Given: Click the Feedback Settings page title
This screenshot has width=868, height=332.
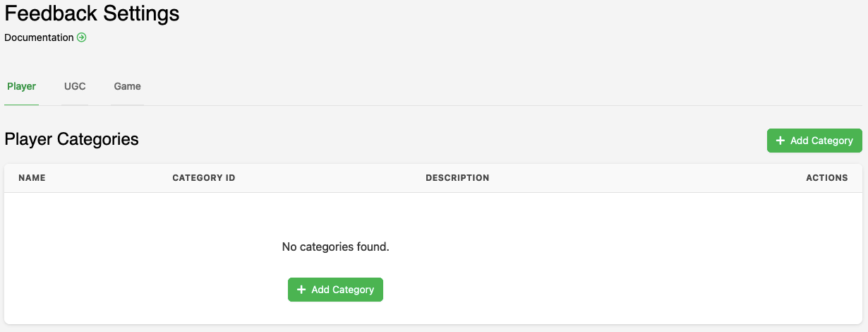Looking at the screenshot, I should coord(92,13).
